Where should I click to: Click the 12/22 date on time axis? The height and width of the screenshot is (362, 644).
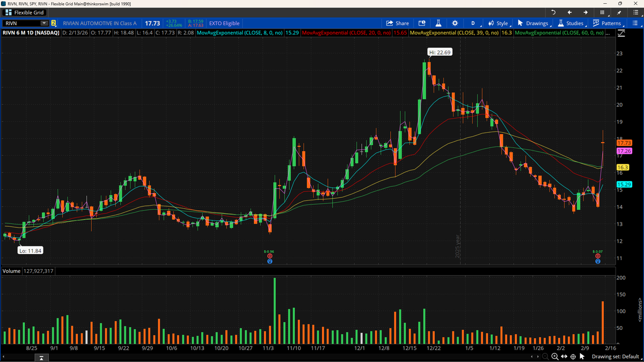[x=433, y=348]
